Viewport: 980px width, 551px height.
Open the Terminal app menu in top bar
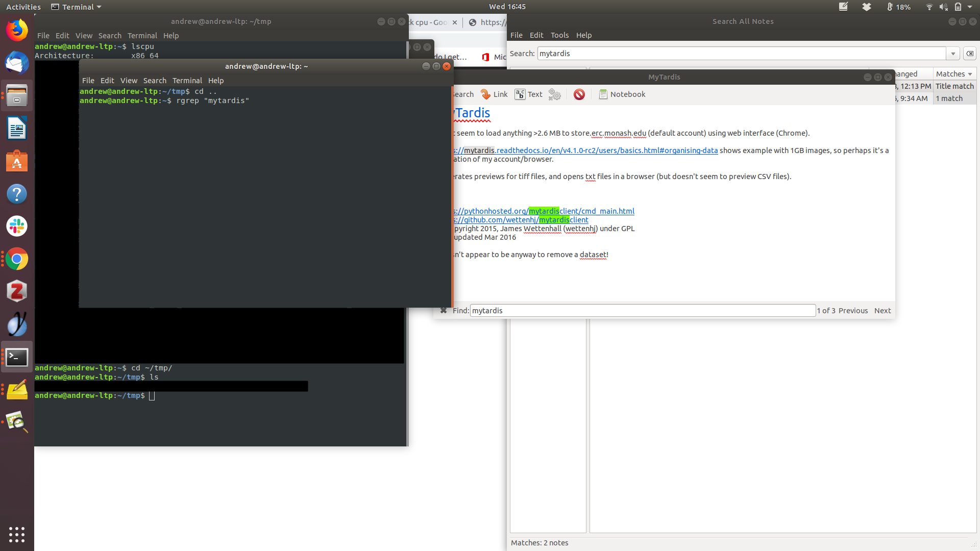coord(77,7)
